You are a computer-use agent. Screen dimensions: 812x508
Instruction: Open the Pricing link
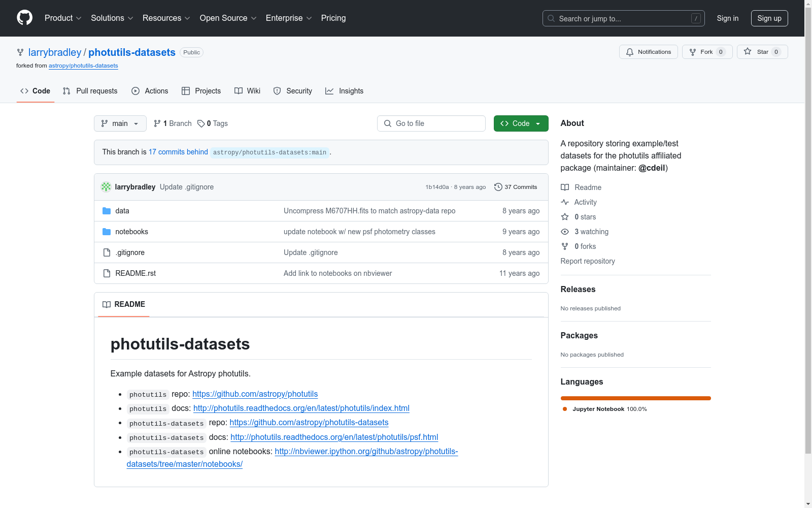coord(333,18)
